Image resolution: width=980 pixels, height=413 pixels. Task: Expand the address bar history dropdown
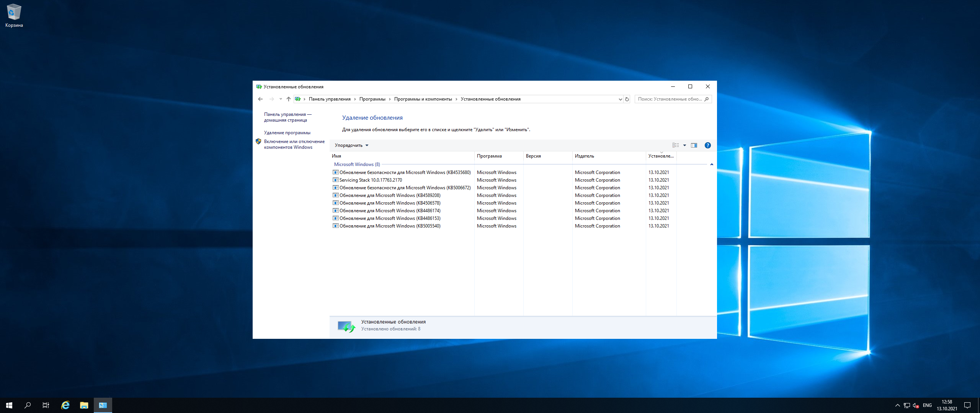[620, 99]
